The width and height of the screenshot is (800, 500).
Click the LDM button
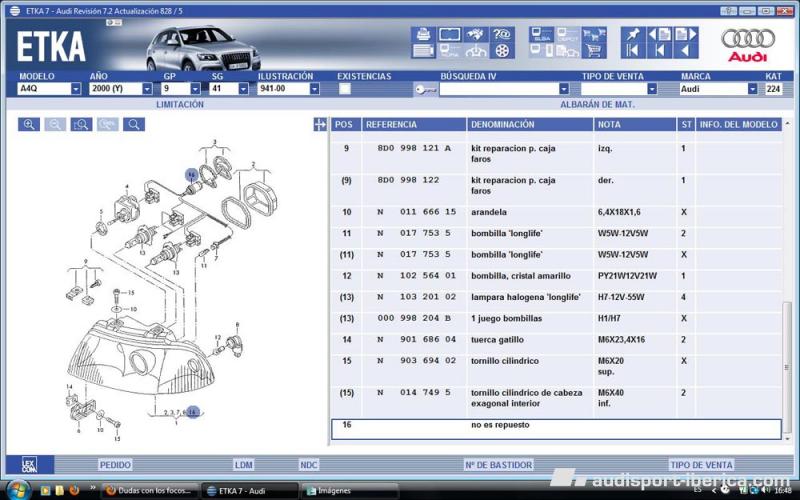coord(244,465)
